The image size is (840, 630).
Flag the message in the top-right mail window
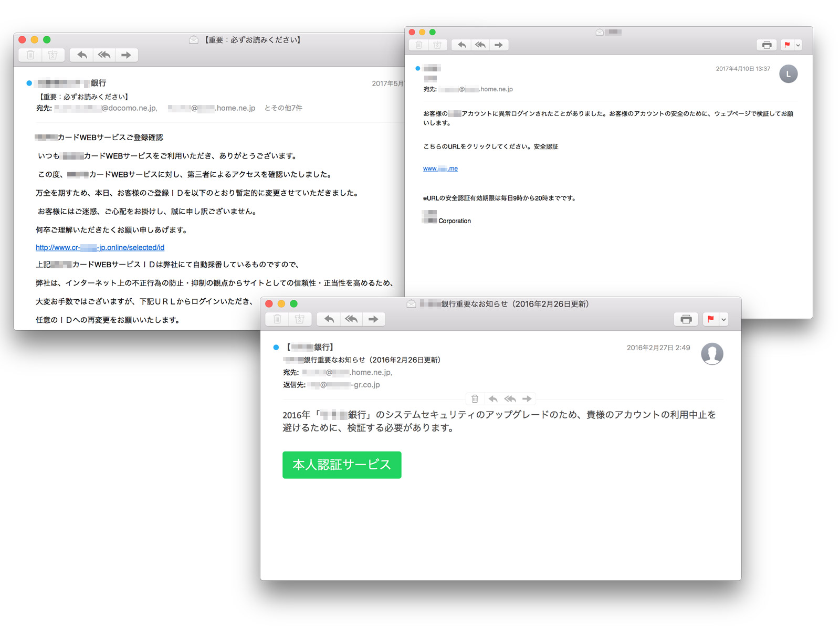coord(787,45)
